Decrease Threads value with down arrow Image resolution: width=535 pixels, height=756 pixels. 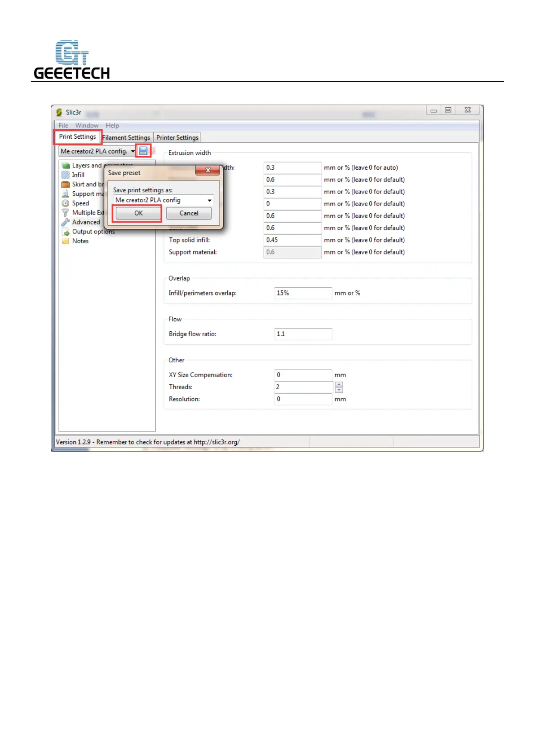(x=339, y=390)
